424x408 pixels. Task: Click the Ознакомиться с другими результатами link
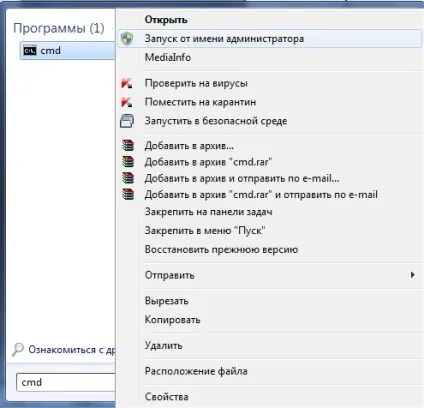[x=72, y=350]
